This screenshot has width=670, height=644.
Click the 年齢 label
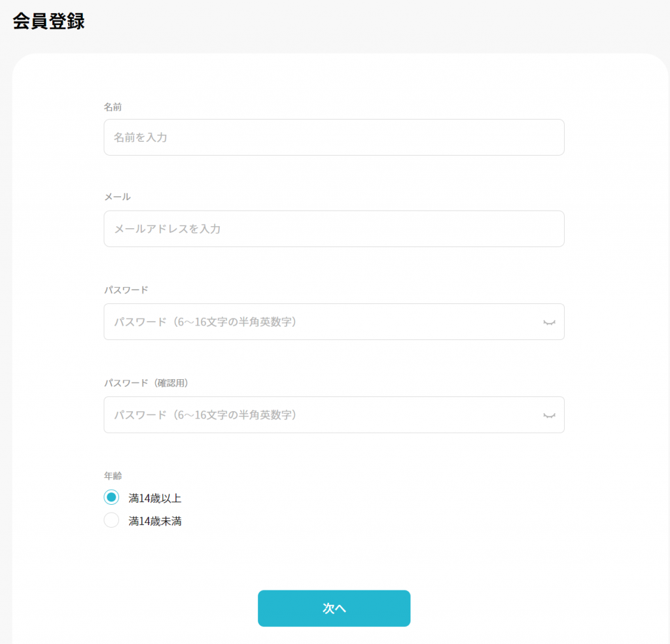tap(113, 475)
